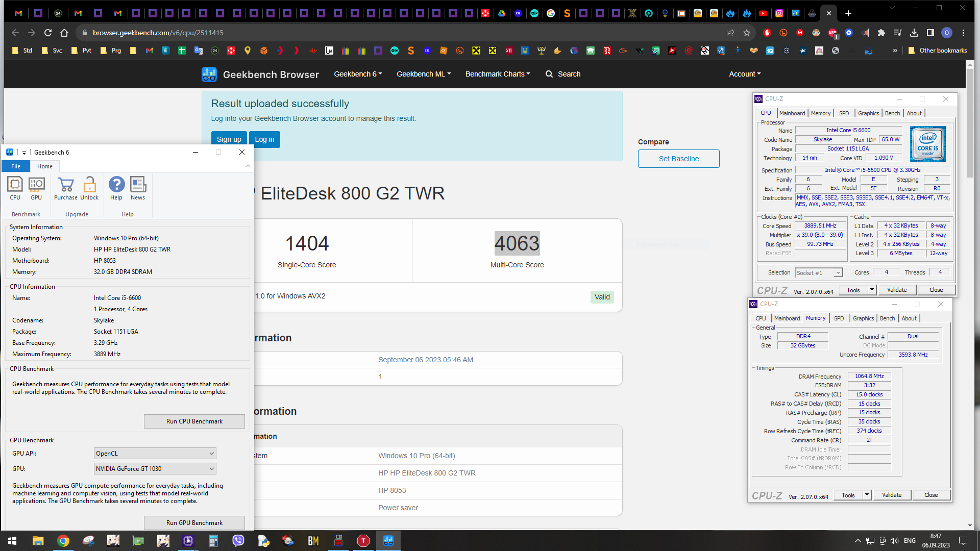Open the Socket #1 selection dropdown in CPU-Z
The height and width of the screenshot is (551, 980).
coord(819,273)
